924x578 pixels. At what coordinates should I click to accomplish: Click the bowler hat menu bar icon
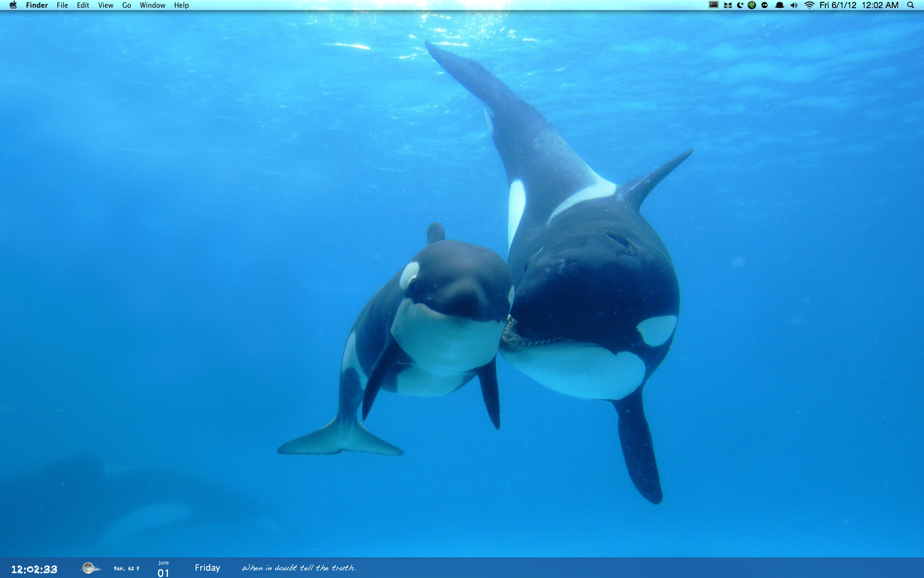coord(780,5)
